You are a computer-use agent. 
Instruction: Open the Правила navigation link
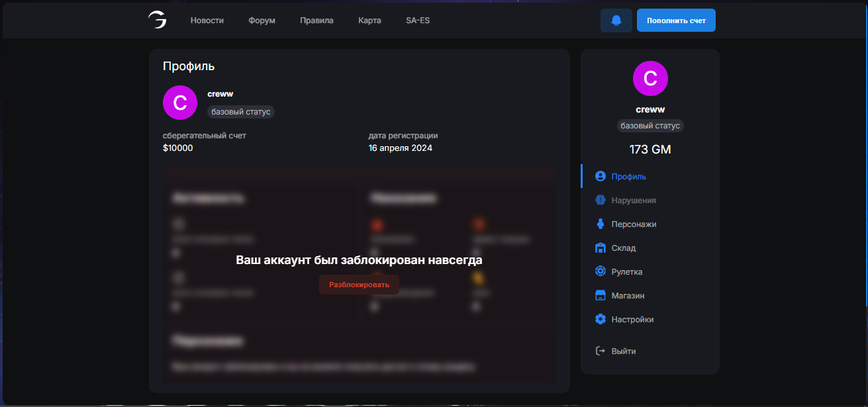point(316,21)
